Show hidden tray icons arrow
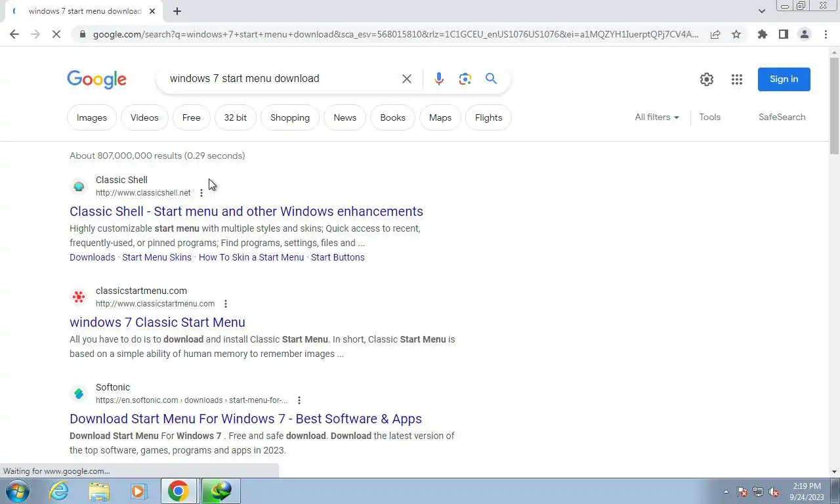This screenshot has width=840, height=504. click(x=726, y=492)
